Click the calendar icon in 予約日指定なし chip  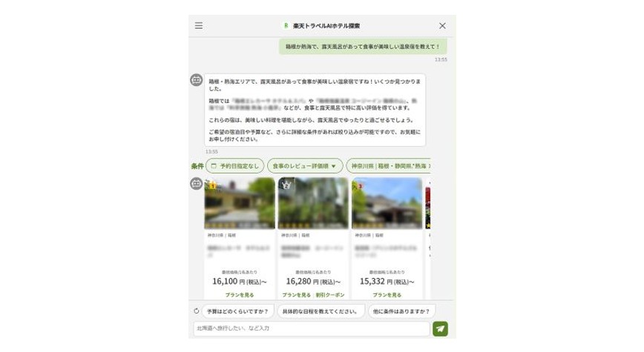pos(214,166)
